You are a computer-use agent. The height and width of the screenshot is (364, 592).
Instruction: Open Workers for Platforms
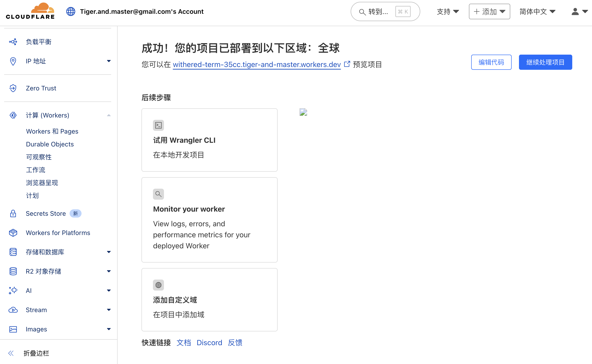58,233
